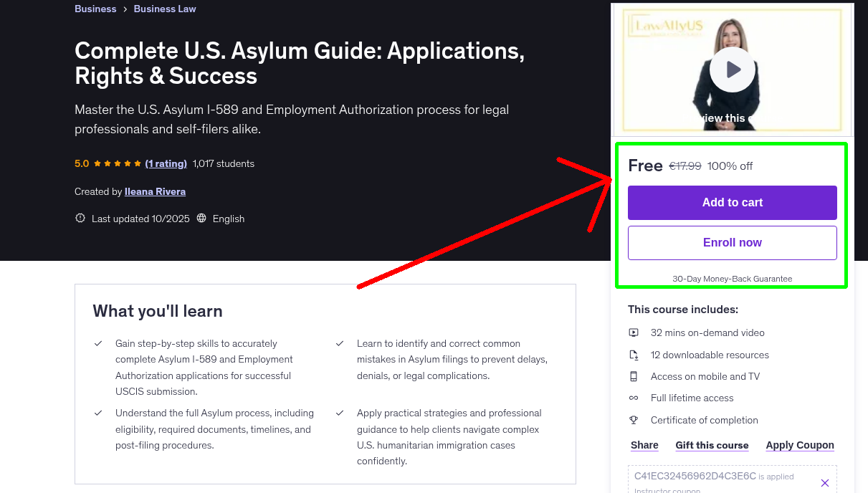Image resolution: width=868 pixels, height=493 pixels.
Task: Click the on-demand video icon
Action: pos(634,332)
